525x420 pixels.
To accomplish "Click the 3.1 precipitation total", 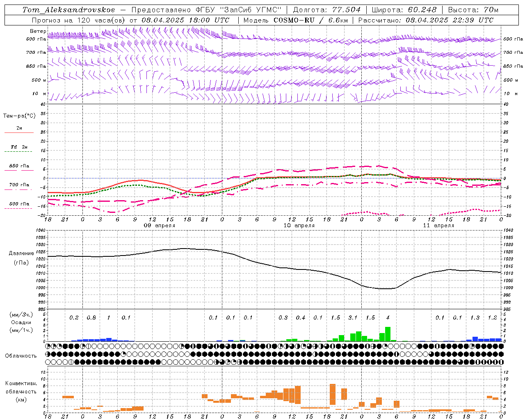I will click(353, 317).
